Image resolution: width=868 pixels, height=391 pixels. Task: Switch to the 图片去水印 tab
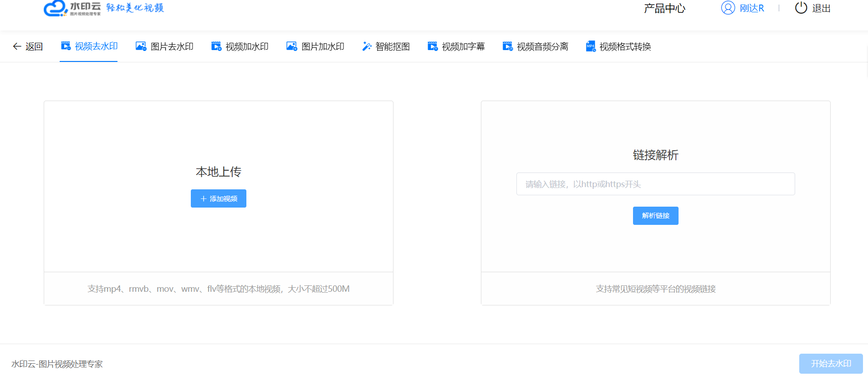(x=172, y=46)
